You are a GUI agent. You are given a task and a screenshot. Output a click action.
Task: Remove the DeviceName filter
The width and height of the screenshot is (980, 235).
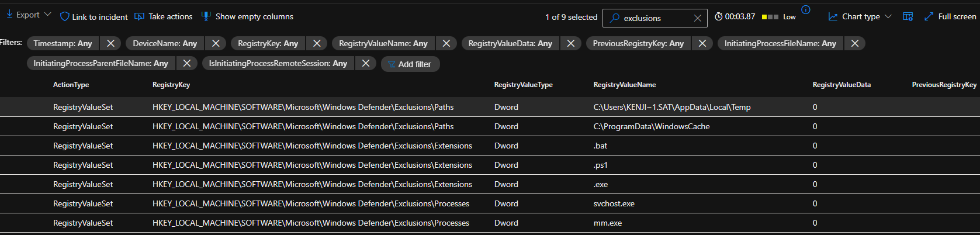(x=216, y=43)
